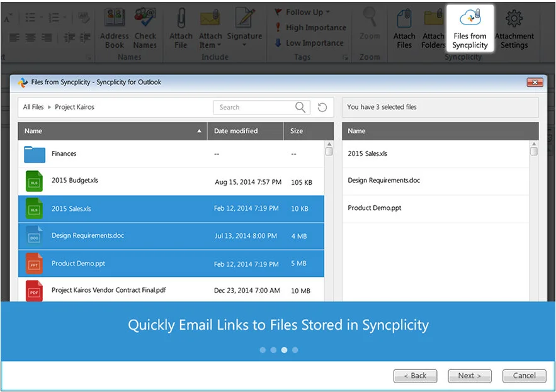The height and width of the screenshot is (392, 556).
Task: Select the 2015 Budget.xls file row
Action: tap(171, 181)
